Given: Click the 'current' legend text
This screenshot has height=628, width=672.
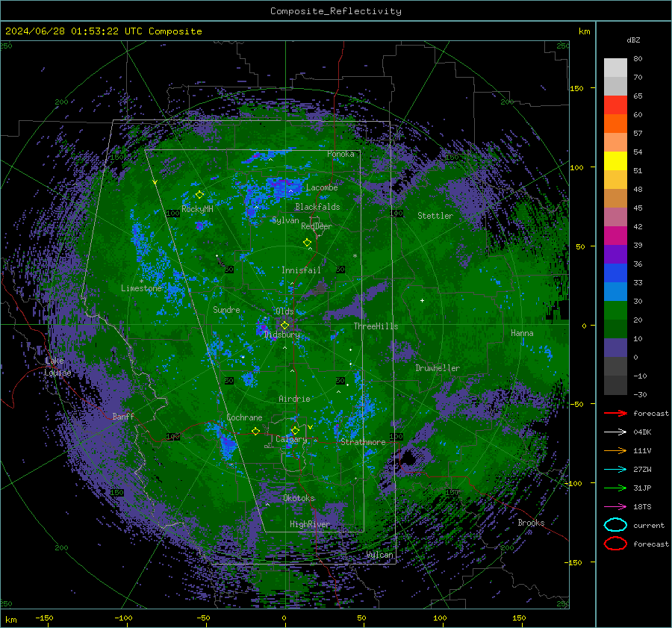Looking at the screenshot, I should point(649,526).
